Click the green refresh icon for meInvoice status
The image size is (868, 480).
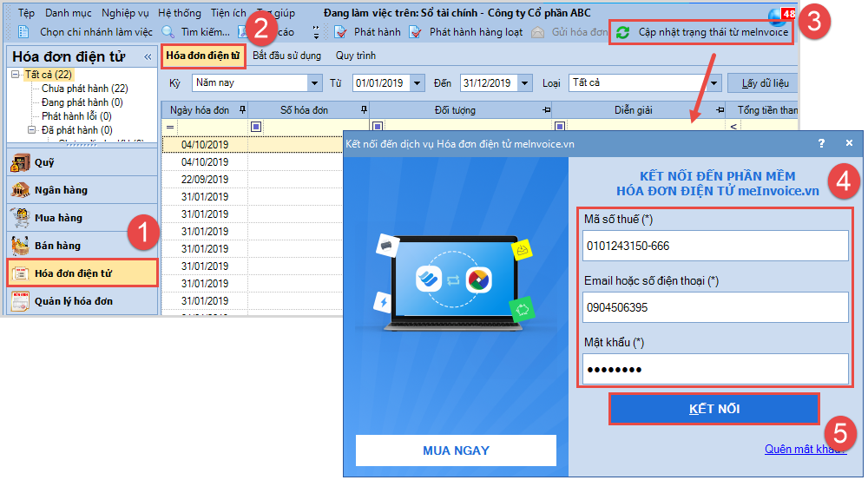coord(622,32)
